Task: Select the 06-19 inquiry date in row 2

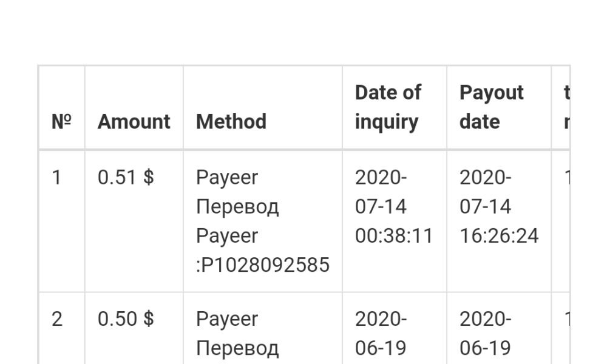Action: 381,348
